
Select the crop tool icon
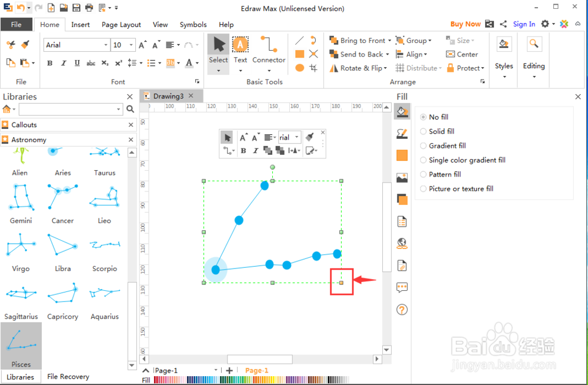pyautogui.click(x=313, y=68)
